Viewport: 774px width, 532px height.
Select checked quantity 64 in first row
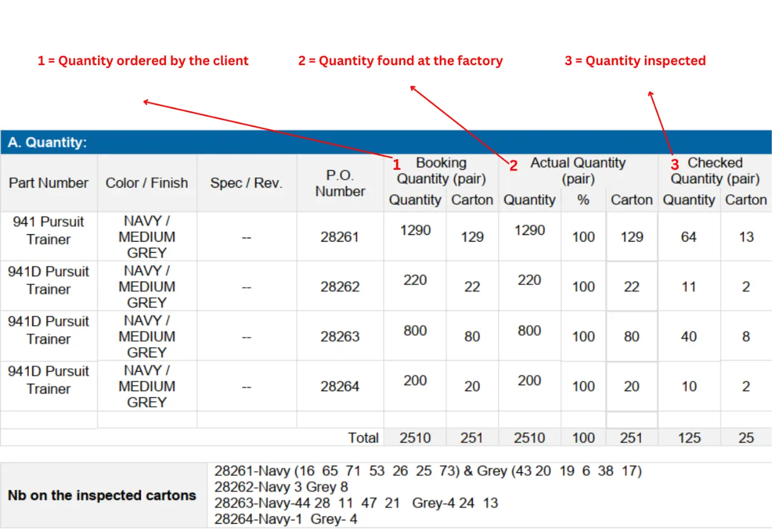coord(689,237)
